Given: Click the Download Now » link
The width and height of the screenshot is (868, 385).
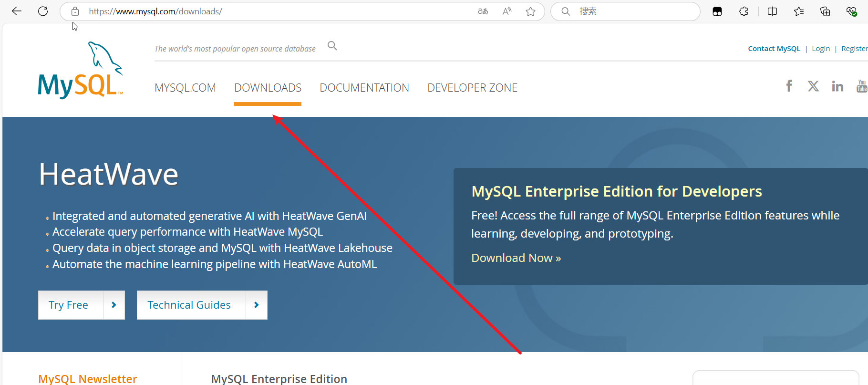Looking at the screenshot, I should point(516,258).
